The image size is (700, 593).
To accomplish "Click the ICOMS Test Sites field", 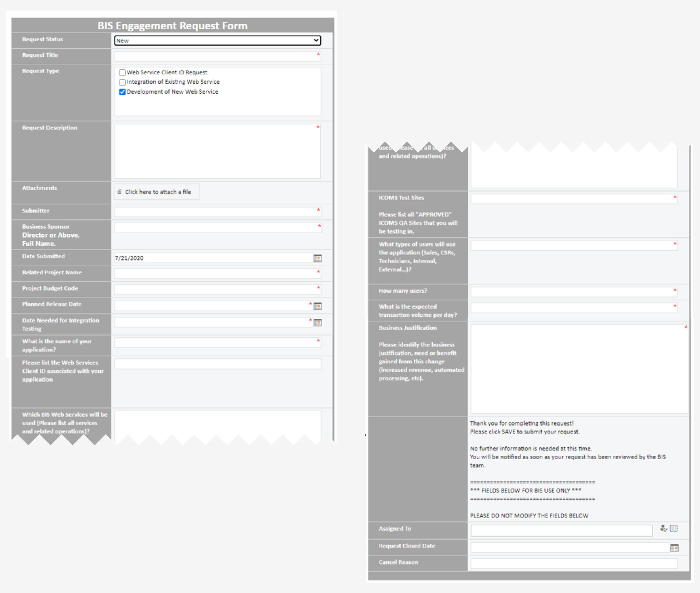I will [x=572, y=199].
